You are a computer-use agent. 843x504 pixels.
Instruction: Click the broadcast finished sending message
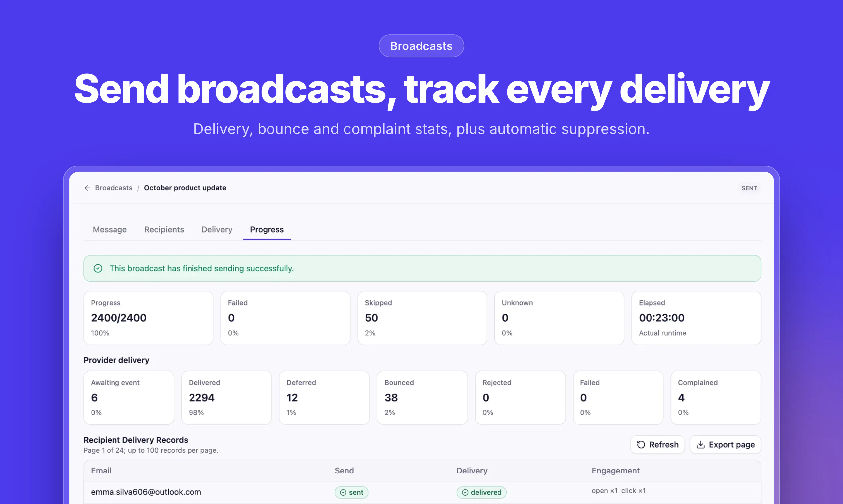pyautogui.click(x=201, y=268)
